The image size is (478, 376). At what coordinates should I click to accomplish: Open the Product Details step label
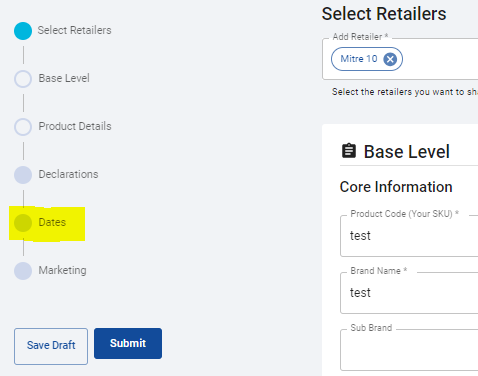(75, 126)
